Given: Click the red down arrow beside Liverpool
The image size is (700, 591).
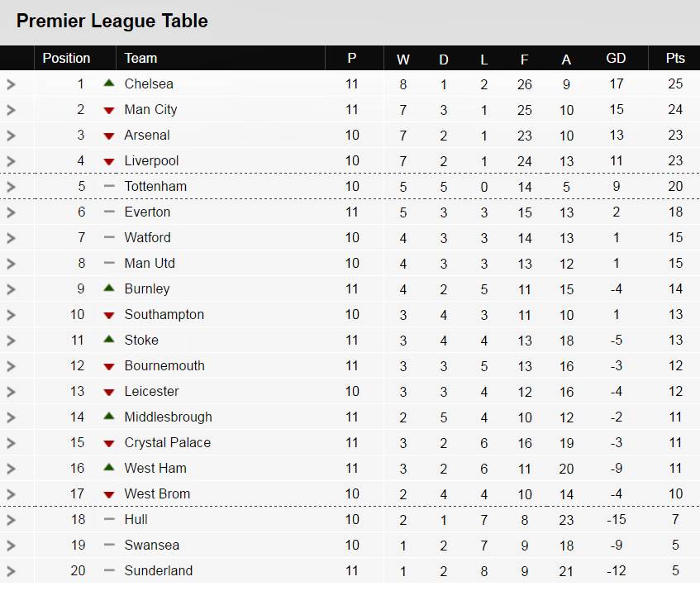Looking at the screenshot, I should [x=108, y=161].
